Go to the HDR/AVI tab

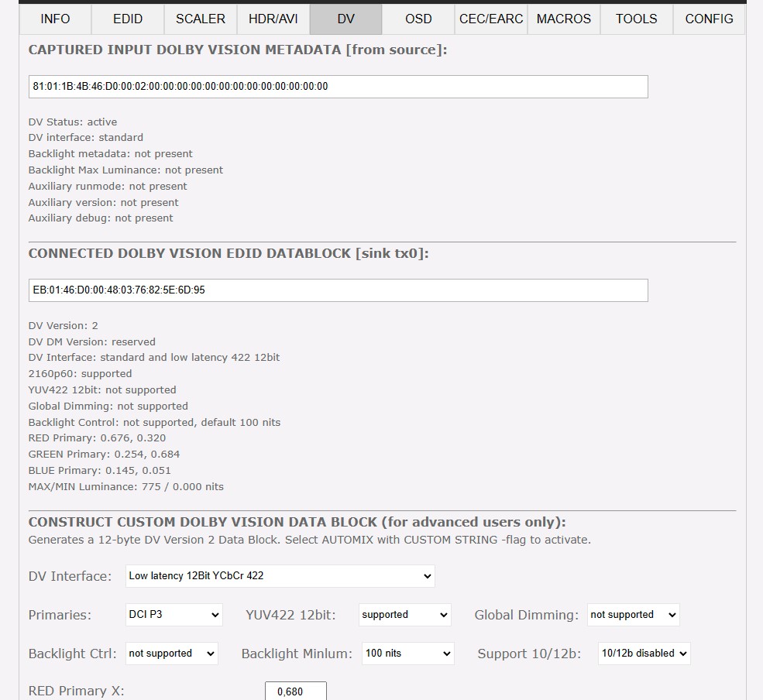pos(273,19)
